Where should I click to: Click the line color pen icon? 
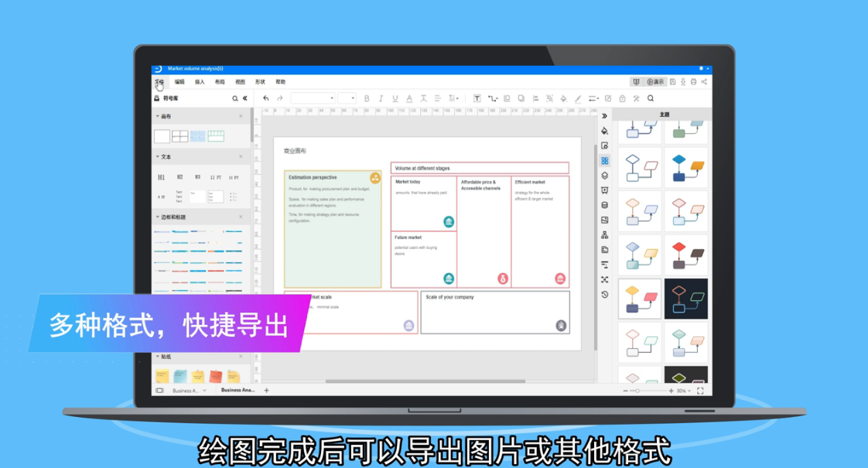click(x=578, y=98)
